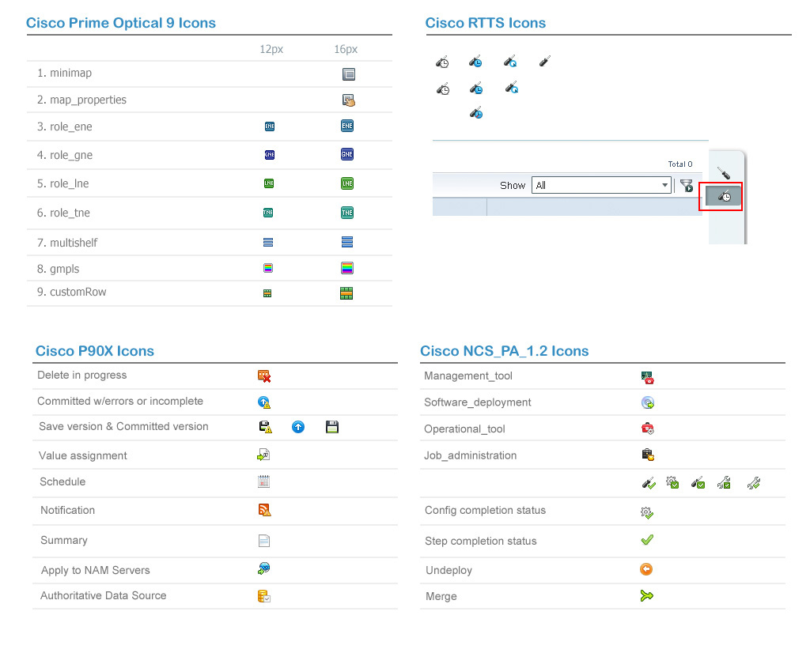Image resolution: width=810 pixels, height=672 pixels.
Task: Select the Notification RSS warning icon
Action: pos(264,510)
